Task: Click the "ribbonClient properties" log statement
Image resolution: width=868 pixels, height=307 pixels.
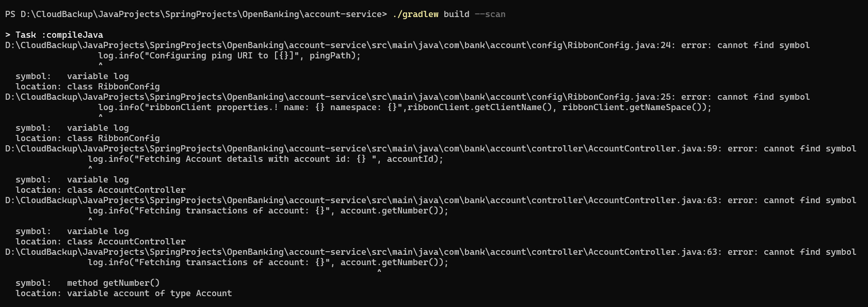Action: click(405, 108)
